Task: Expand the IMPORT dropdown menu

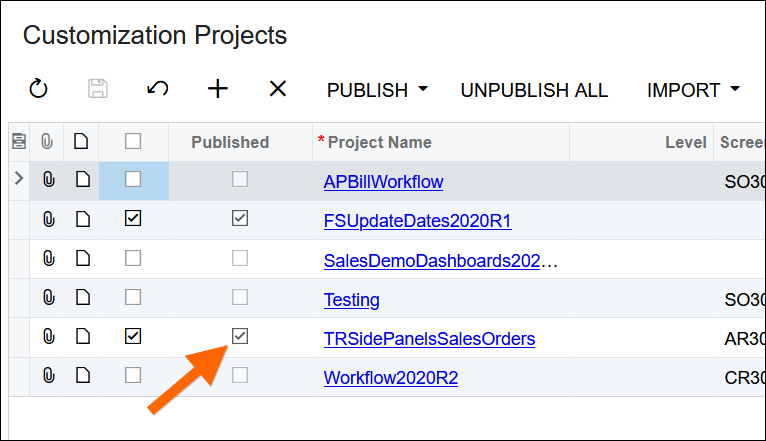Action: tap(693, 90)
